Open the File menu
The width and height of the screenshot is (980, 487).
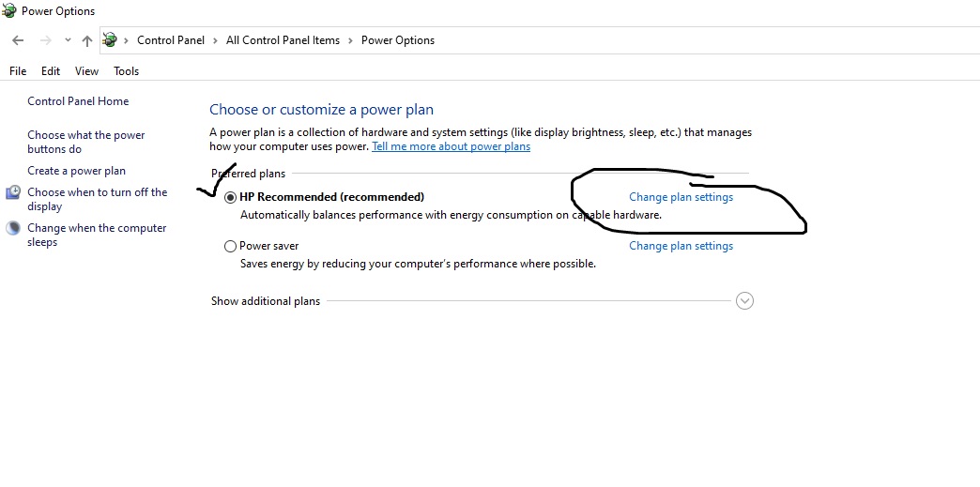click(18, 71)
